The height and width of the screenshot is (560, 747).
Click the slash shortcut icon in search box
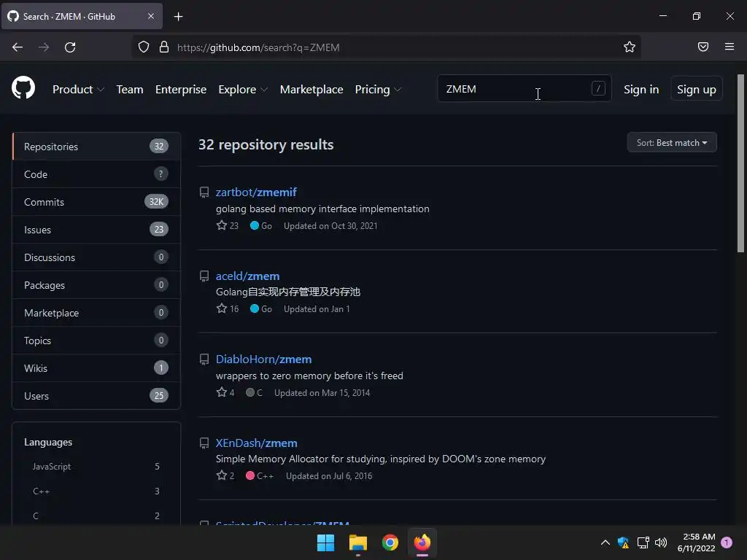point(598,88)
